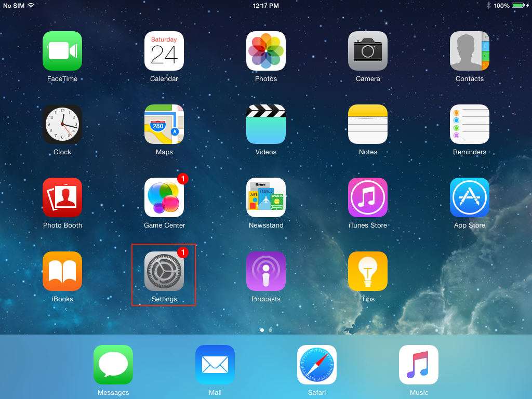Screen dimensions: 532x399
Task: Launch Photo Booth
Action: click(62, 197)
